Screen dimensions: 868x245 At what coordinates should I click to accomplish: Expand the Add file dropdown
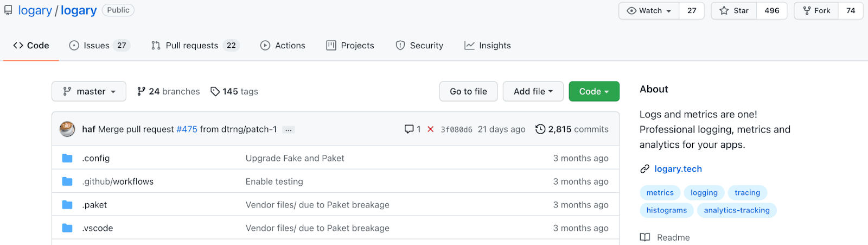pyautogui.click(x=533, y=91)
